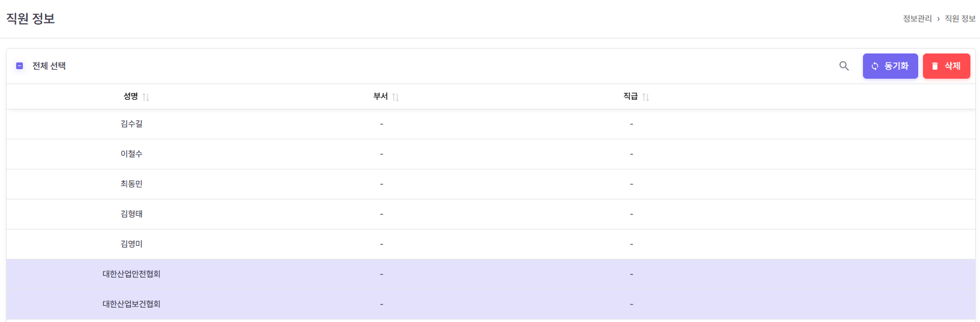Sort by 부서 column arrows
The width and height of the screenshot is (980, 322).
(x=395, y=97)
